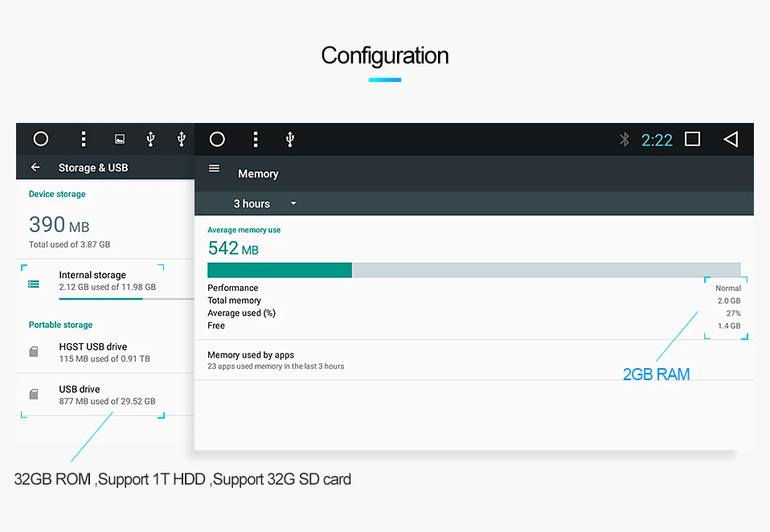Tap Internal storage list icon
This screenshot has height=532, width=770.
click(x=34, y=284)
